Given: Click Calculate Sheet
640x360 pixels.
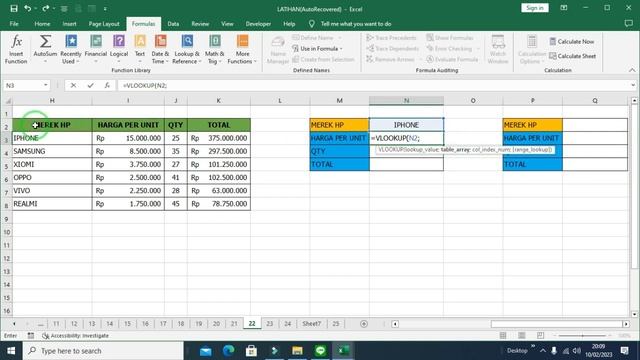Looking at the screenshot, I should pos(572,56).
